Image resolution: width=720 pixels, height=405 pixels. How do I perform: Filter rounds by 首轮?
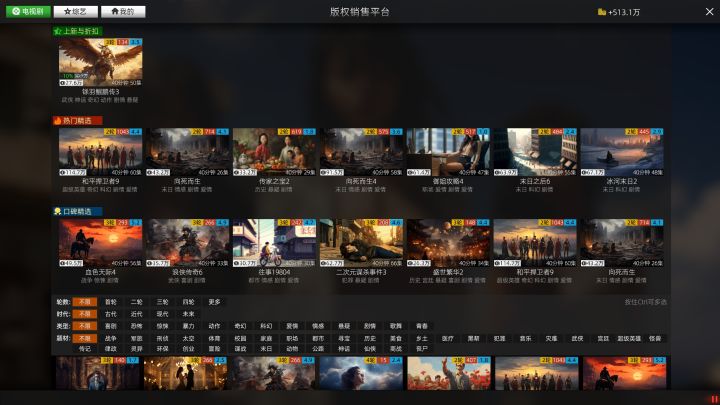point(111,302)
